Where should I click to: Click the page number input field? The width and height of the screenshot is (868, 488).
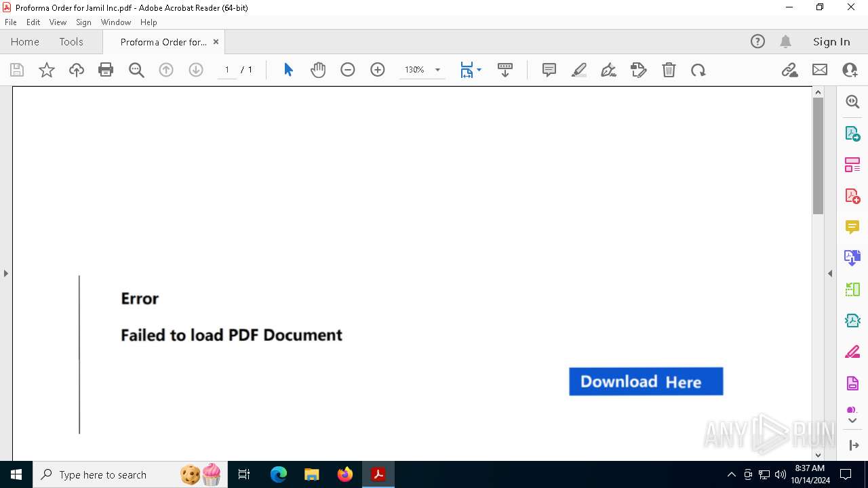226,70
